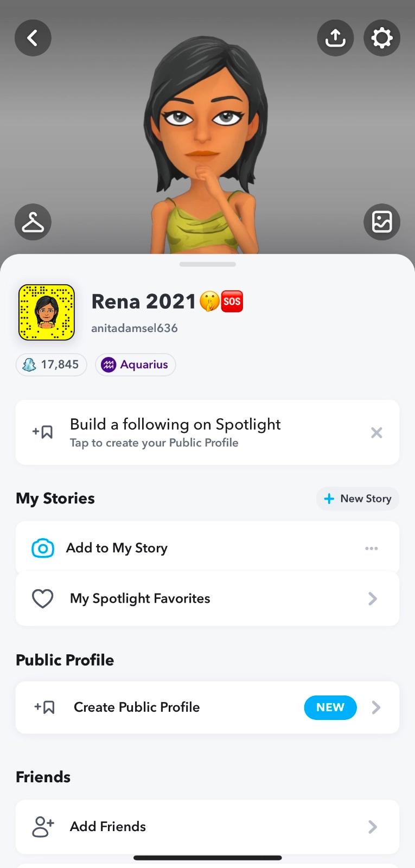Expand Create Public Profile chevron
415x868 pixels.
pyautogui.click(x=376, y=707)
